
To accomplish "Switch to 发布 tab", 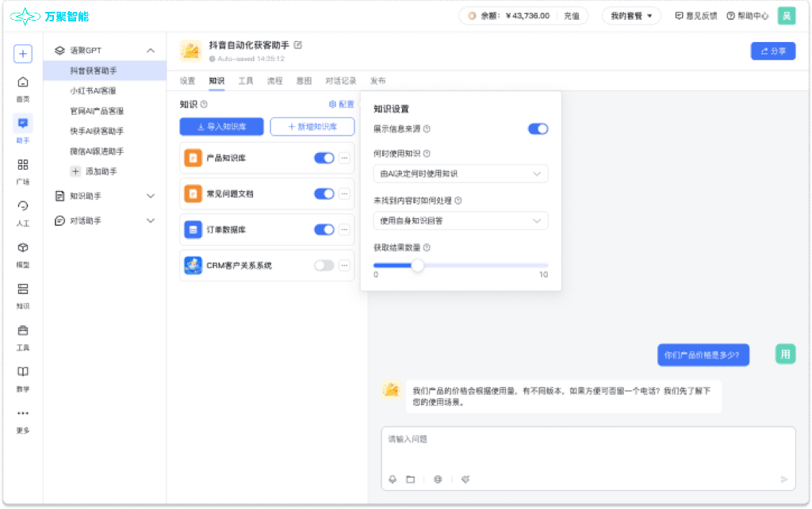I will click(x=378, y=81).
